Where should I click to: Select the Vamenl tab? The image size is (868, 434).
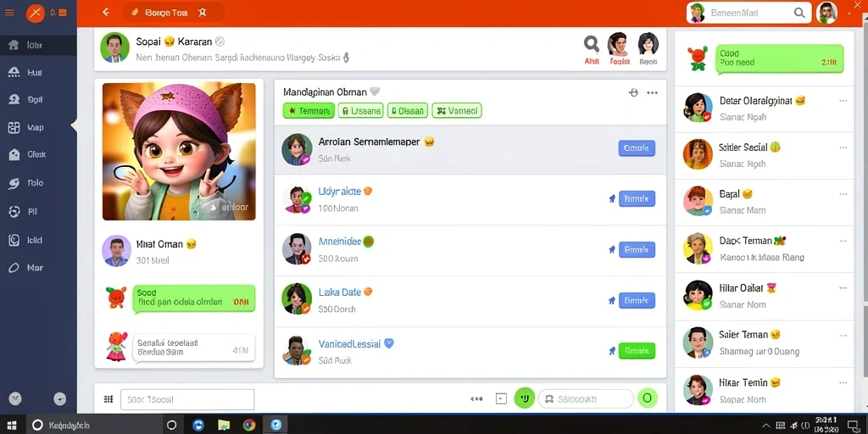(457, 111)
